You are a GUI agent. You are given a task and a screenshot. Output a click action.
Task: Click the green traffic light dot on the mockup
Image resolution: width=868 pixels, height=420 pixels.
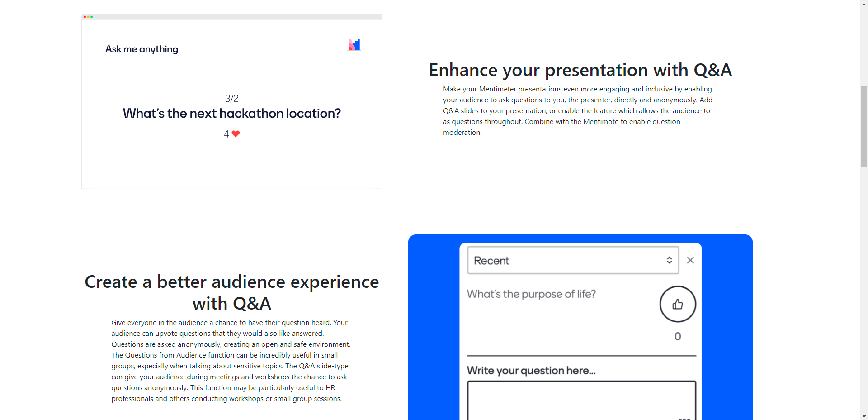tap(92, 17)
